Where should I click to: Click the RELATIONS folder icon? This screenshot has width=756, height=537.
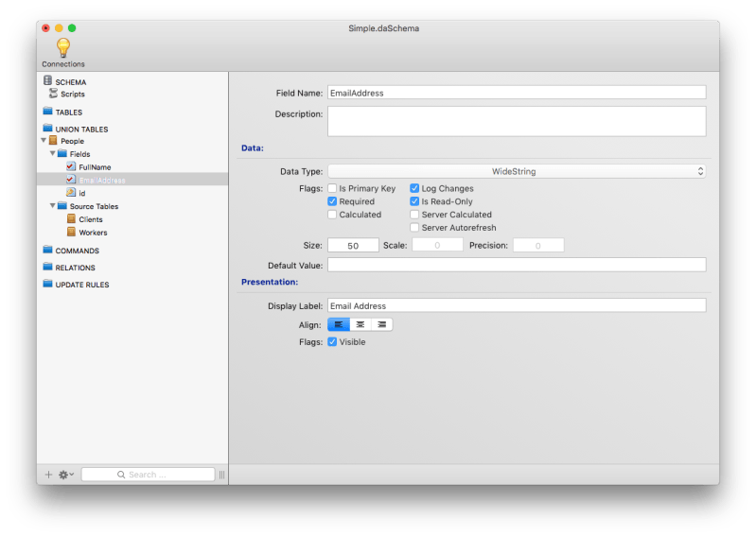tap(47, 267)
